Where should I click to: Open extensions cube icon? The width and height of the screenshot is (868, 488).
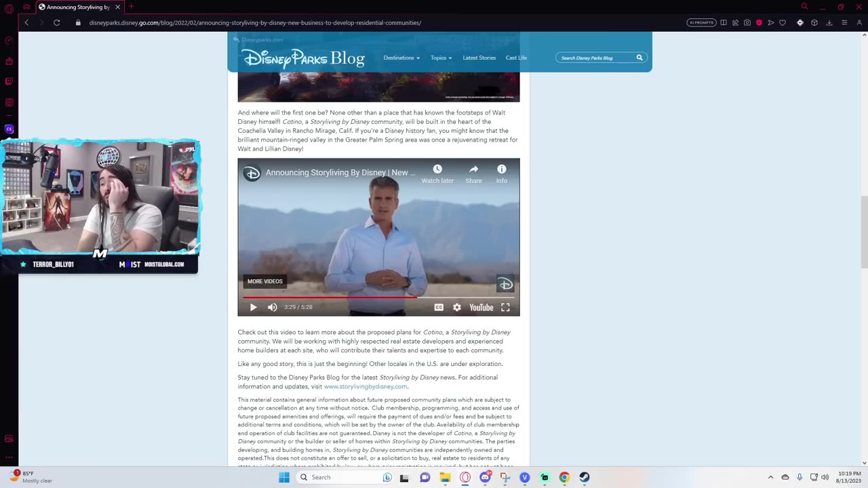coord(814,22)
